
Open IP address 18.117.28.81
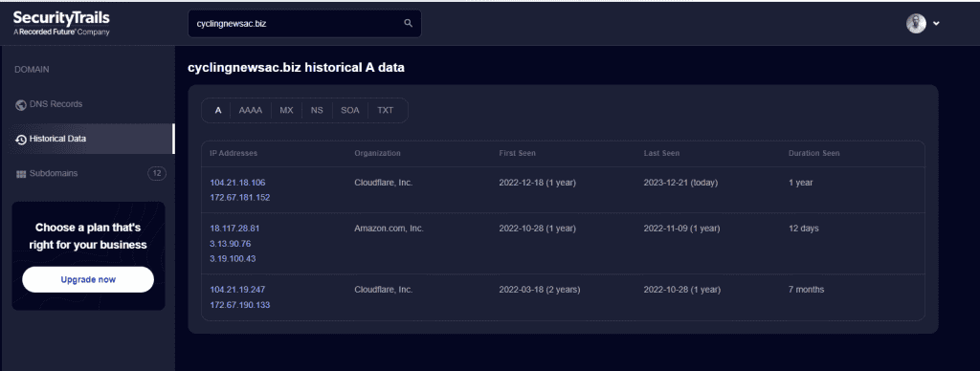[234, 228]
